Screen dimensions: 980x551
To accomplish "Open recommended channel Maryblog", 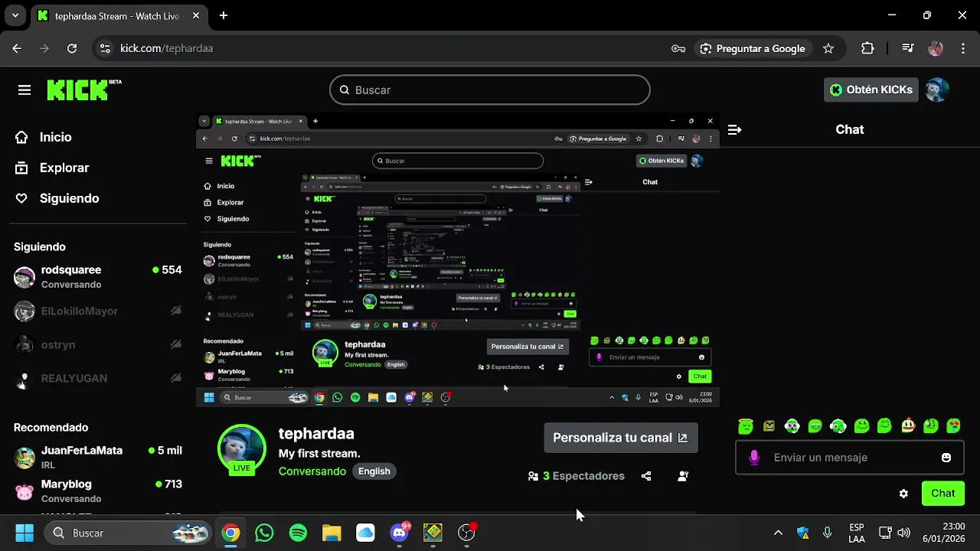I will click(98, 491).
